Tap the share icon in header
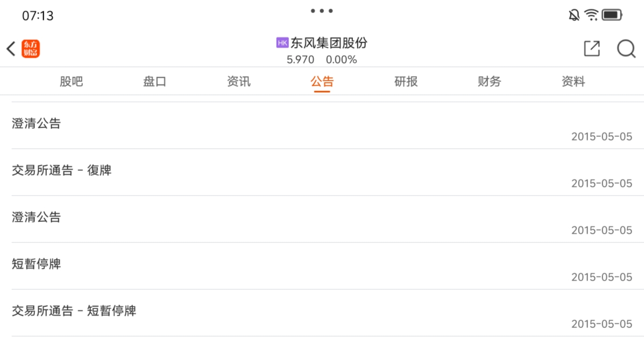Screen dimensions: 644x342 592,48
